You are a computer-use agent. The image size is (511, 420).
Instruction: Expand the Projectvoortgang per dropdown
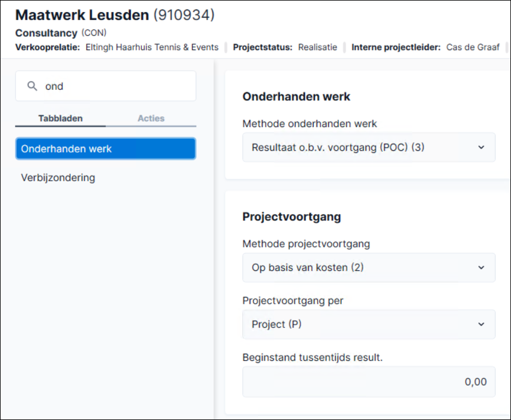tap(369, 324)
